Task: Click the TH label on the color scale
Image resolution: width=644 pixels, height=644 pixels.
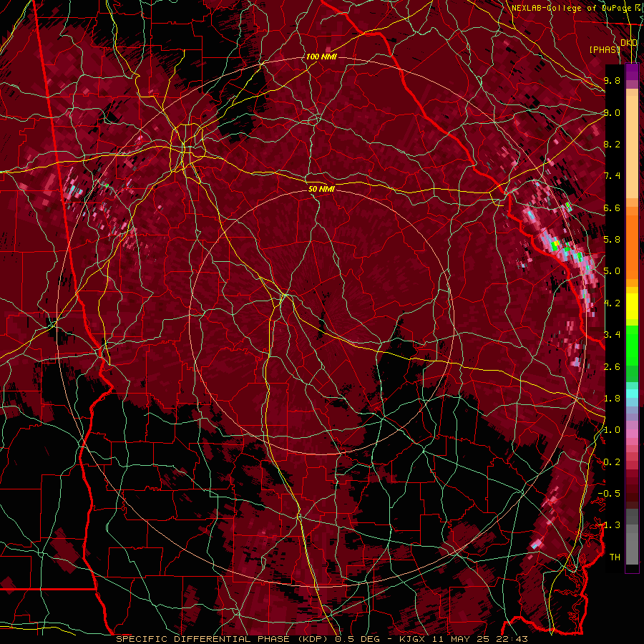Action: [615, 557]
